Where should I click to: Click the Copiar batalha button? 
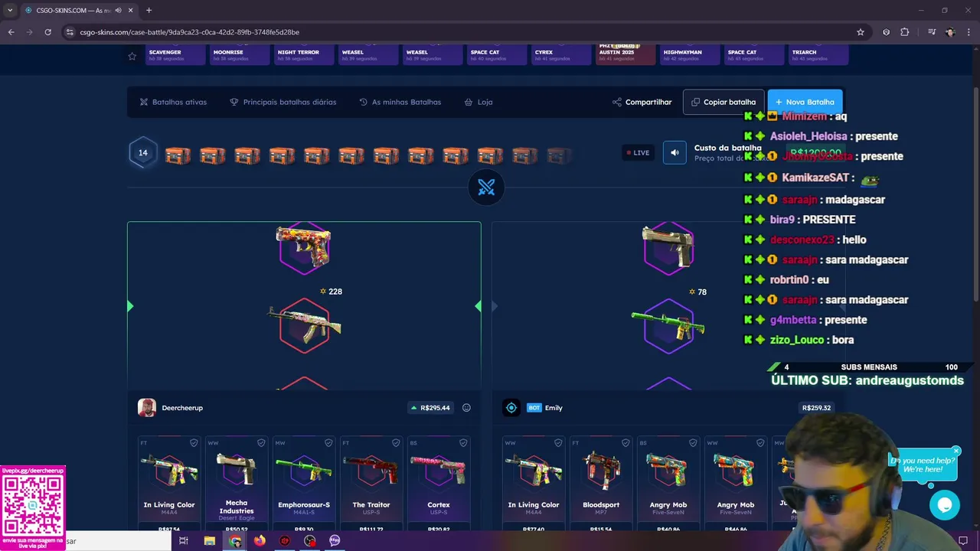724,102
